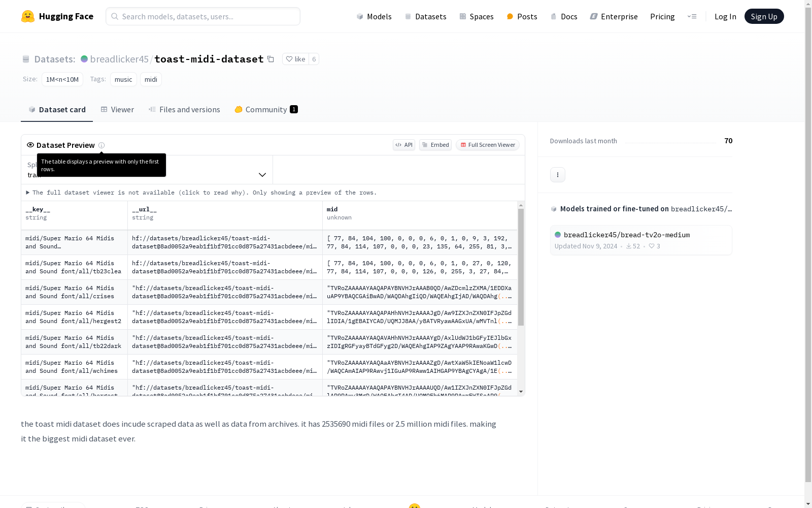Click the breadlicker45 avatar beside dataset name
The width and height of the screenshot is (812, 508).
pyautogui.click(x=84, y=59)
